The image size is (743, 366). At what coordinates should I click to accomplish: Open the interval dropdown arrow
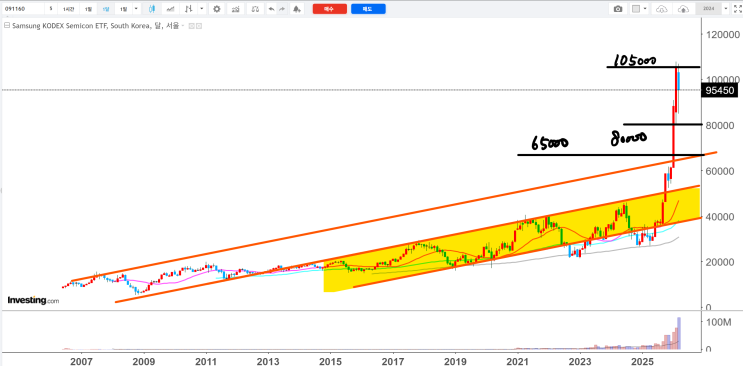tap(136, 9)
